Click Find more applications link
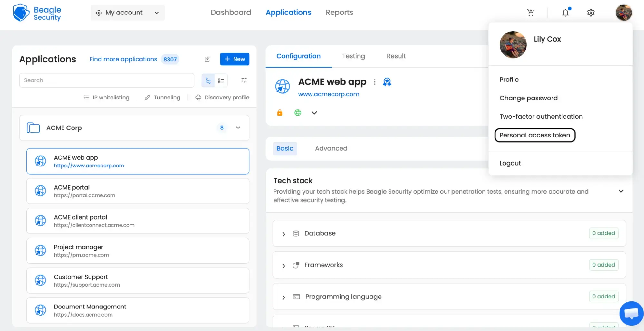Image resolution: width=644 pixels, height=331 pixels. tap(123, 59)
